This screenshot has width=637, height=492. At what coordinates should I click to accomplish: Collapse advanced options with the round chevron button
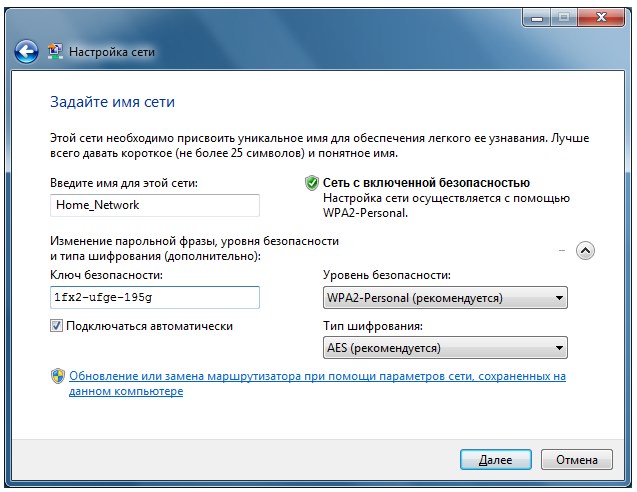[585, 251]
